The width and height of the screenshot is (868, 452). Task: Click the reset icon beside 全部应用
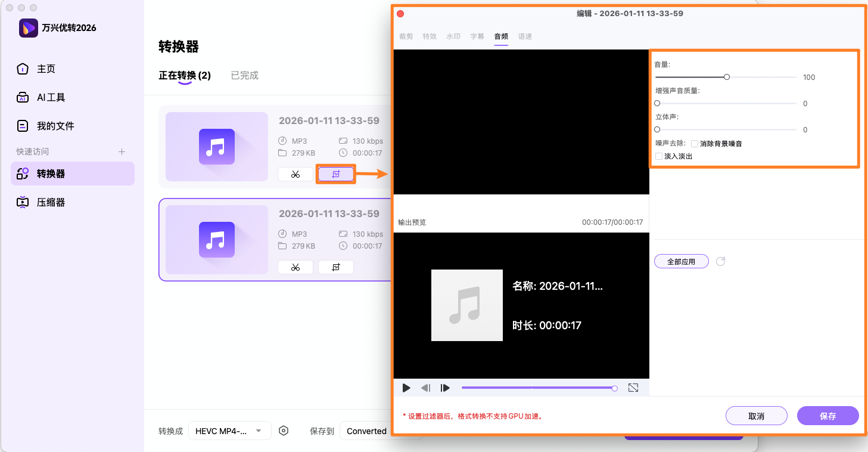click(x=720, y=261)
